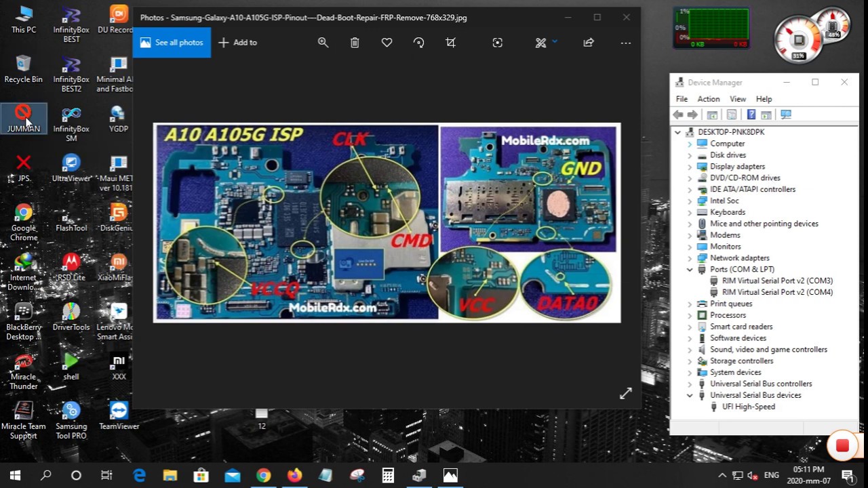The height and width of the screenshot is (488, 868).
Task: Expand the Disk drives category
Action: tap(690, 155)
